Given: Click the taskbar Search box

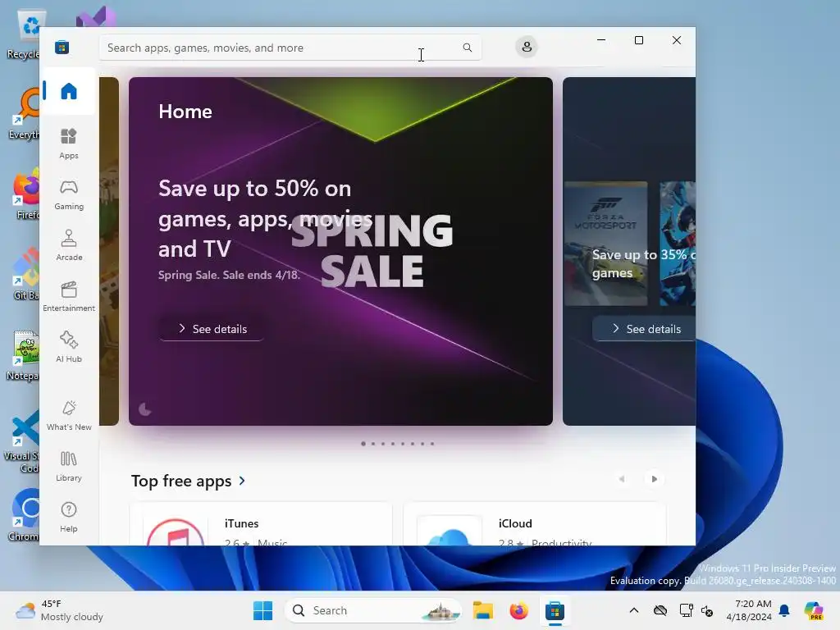Looking at the screenshot, I should tap(373, 610).
